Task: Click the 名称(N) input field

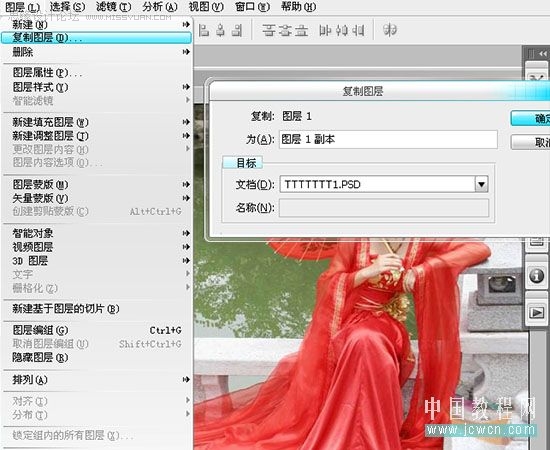Action: pyautogui.click(x=384, y=208)
